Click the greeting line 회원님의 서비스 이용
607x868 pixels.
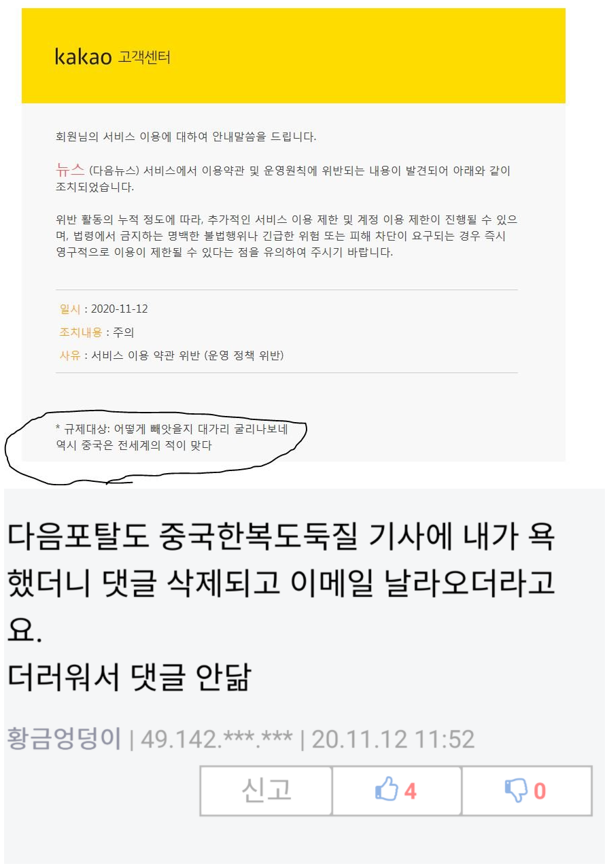click(186, 137)
